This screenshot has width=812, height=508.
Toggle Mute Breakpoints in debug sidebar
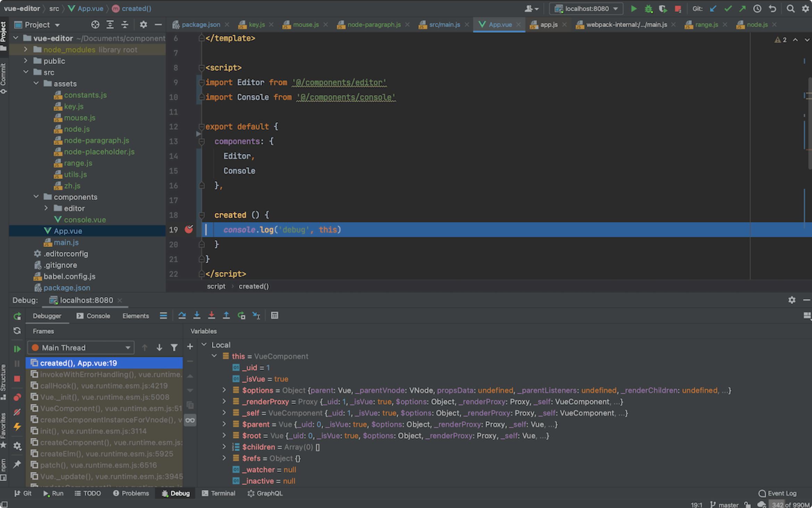pyautogui.click(x=17, y=412)
